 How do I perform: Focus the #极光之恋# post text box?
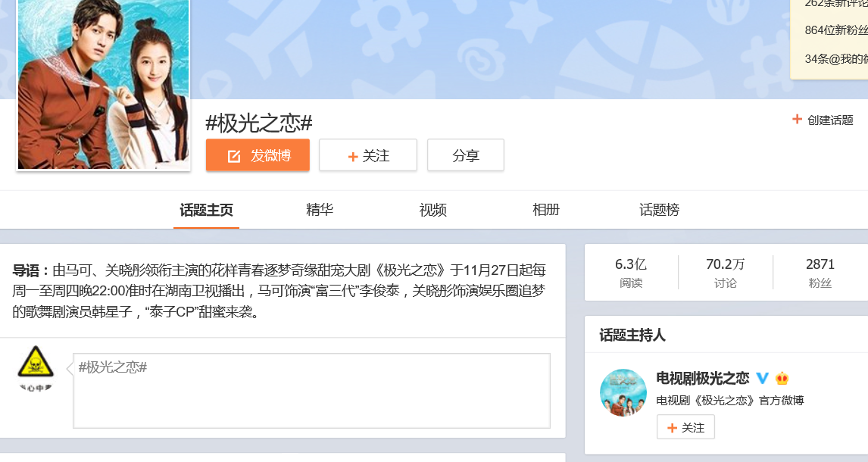[x=311, y=391]
